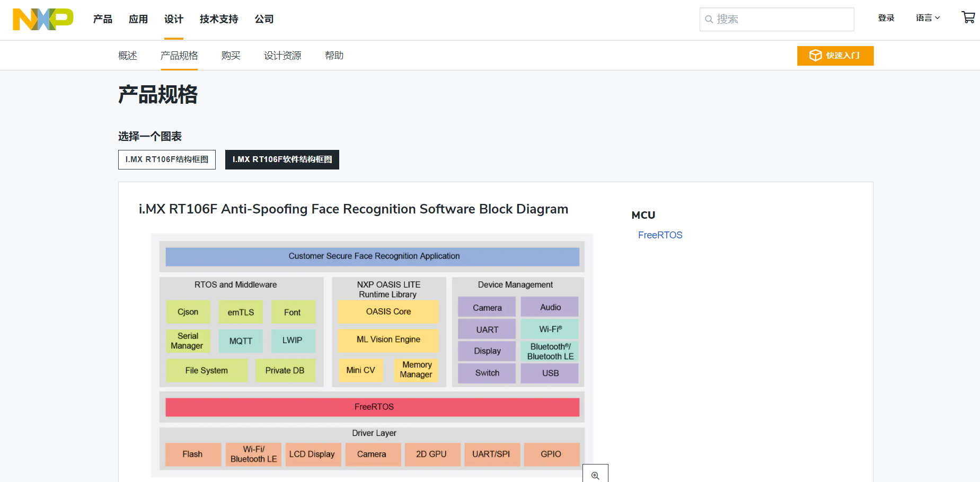Click the Memory Manager block
Viewport: 980px width, 482px height.
[x=416, y=370]
